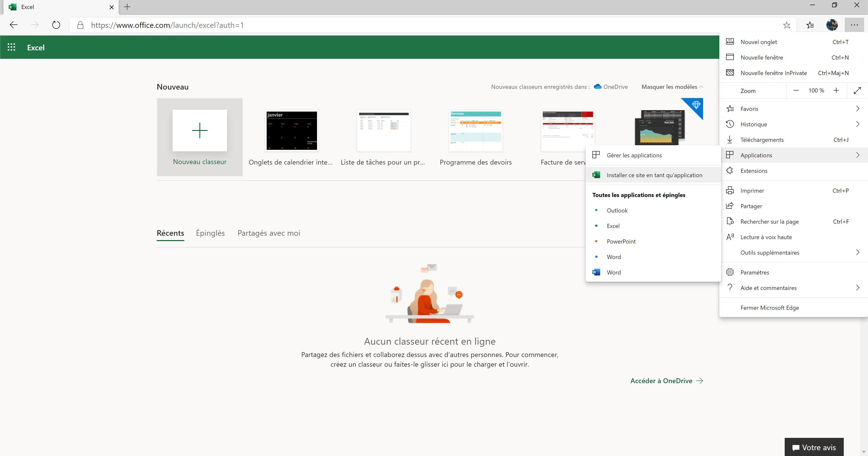Click the address bar URL field
Screen dimensions: 868x456
(433, 25)
